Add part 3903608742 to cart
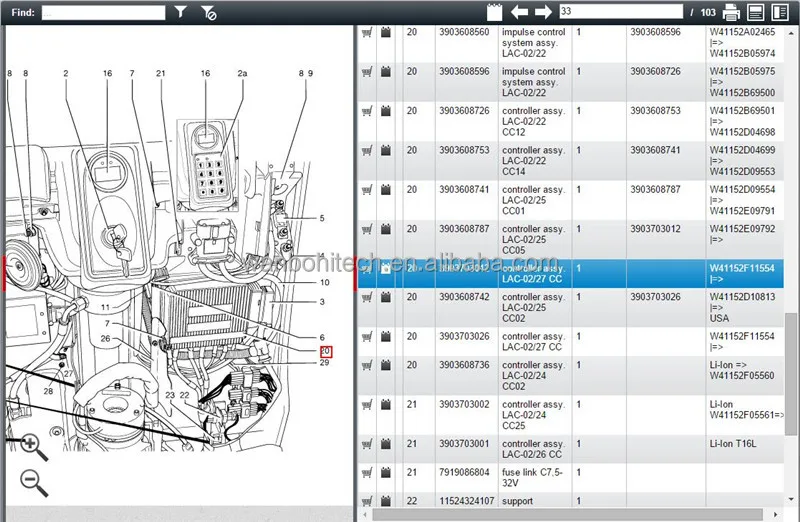The image size is (800, 522). (x=367, y=297)
